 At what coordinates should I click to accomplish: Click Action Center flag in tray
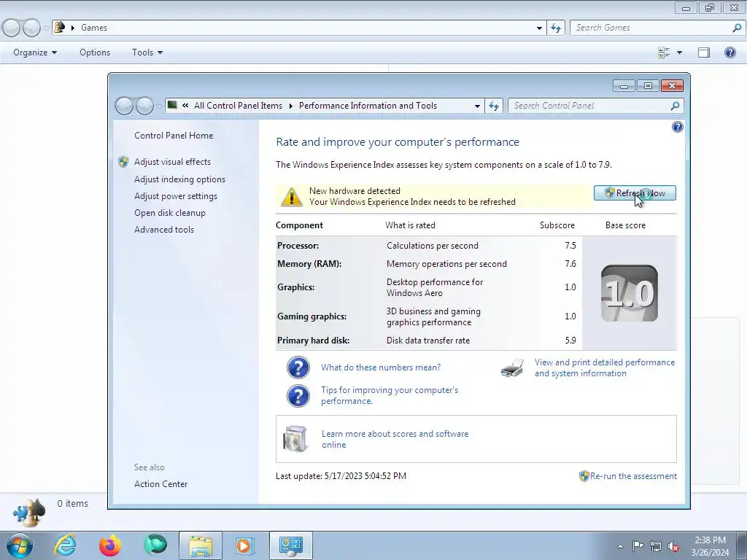tap(638, 546)
